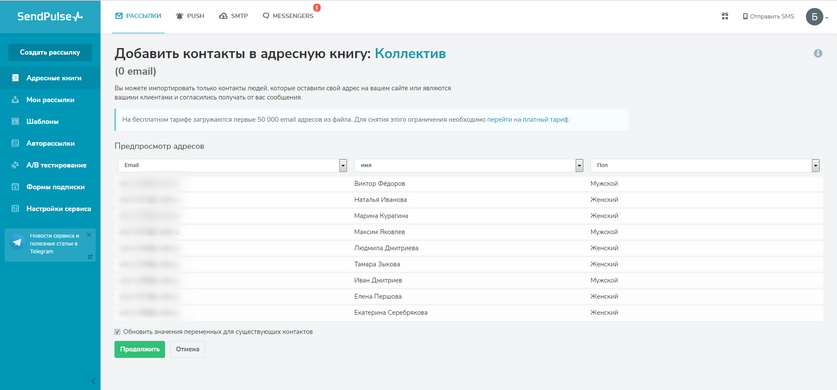837x390 pixels.
Task: Open the Рассылки tab
Action: pos(138,17)
